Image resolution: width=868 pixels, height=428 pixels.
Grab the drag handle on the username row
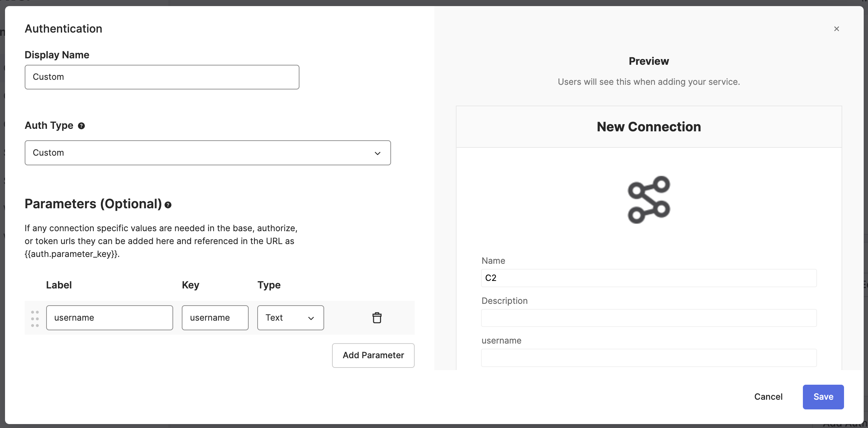pyautogui.click(x=35, y=318)
